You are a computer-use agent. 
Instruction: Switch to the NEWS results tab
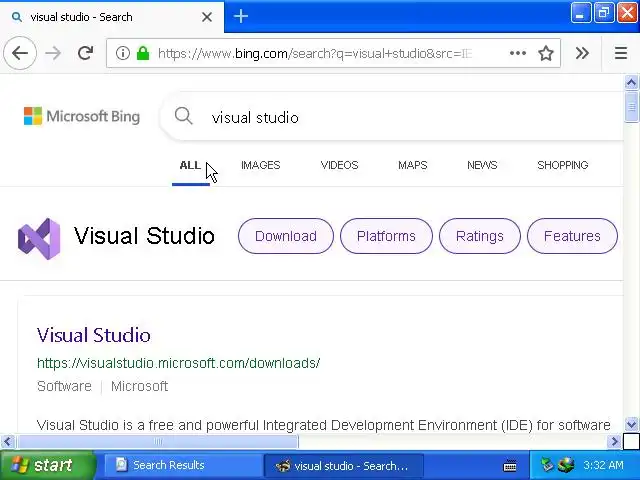click(x=482, y=165)
